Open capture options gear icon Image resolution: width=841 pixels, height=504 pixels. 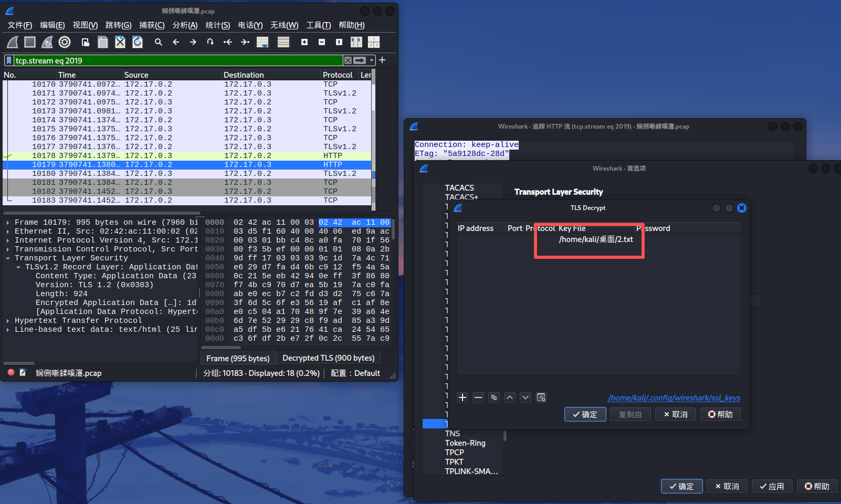65,42
